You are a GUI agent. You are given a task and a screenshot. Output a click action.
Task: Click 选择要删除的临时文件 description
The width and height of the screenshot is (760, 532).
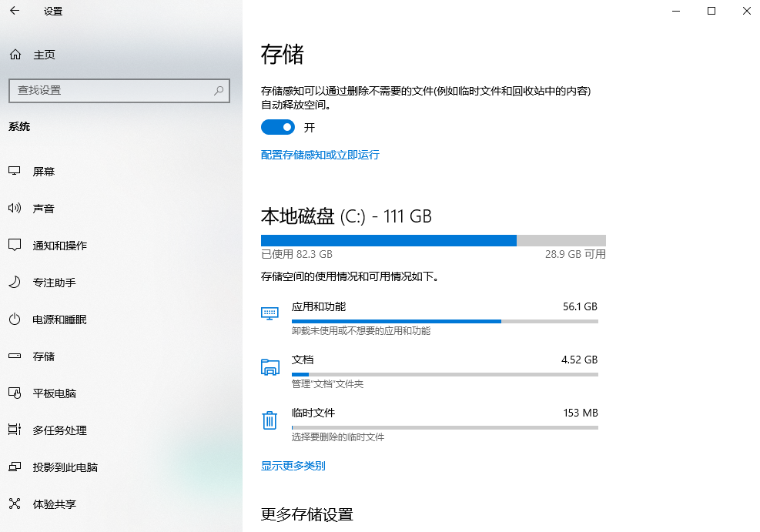coord(338,437)
